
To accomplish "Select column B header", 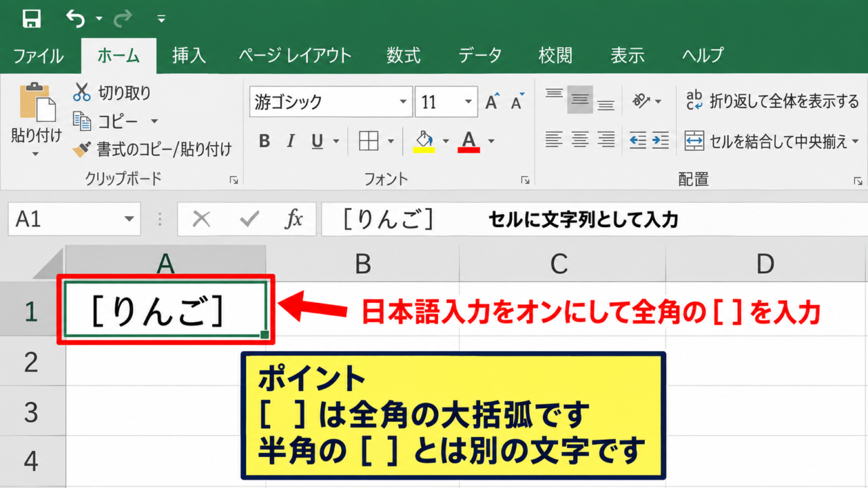I will [x=363, y=264].
